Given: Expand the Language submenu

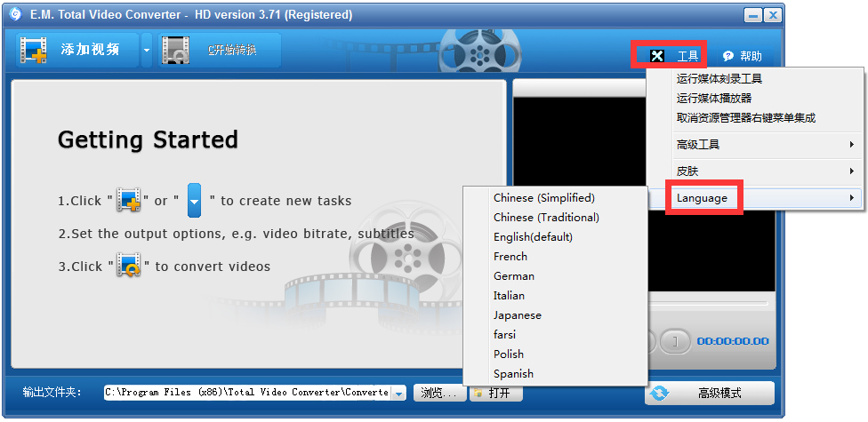Looking at the screenshot, I should click(754, 198).
